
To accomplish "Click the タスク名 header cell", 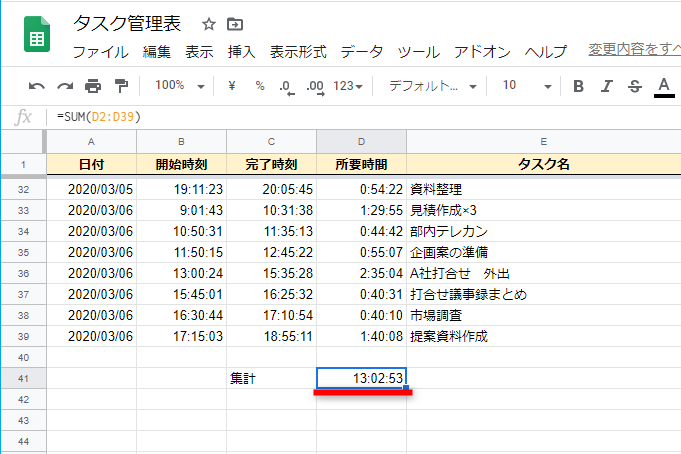I will pos(544,164).
